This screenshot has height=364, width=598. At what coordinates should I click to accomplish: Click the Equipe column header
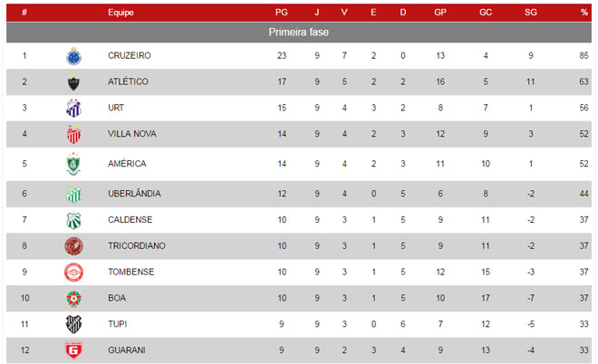[x=121, y=12]
